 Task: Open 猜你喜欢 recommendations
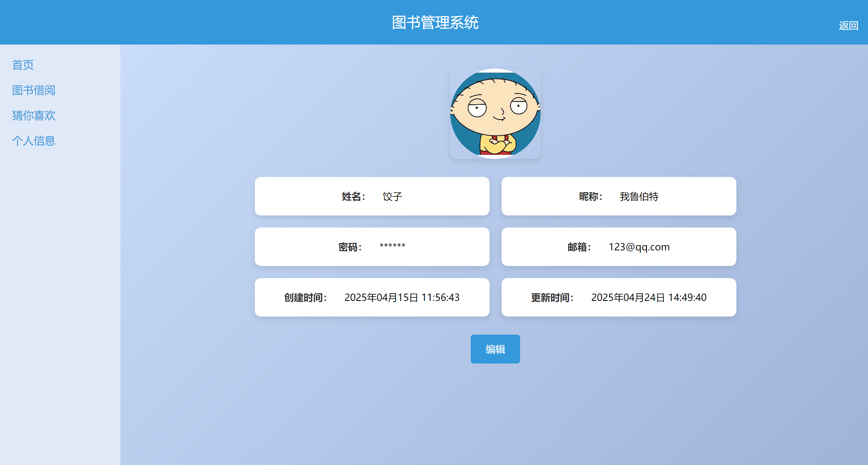34,116
